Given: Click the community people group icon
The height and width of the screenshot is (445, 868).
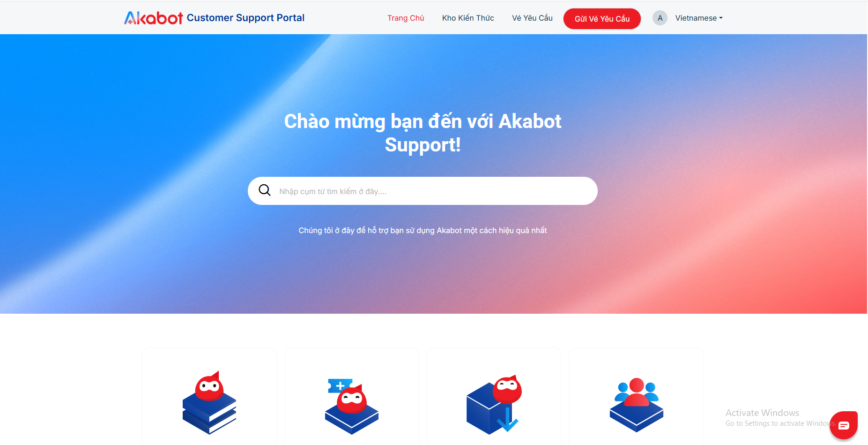Looking at the screenshot, I should coord(637,405).
